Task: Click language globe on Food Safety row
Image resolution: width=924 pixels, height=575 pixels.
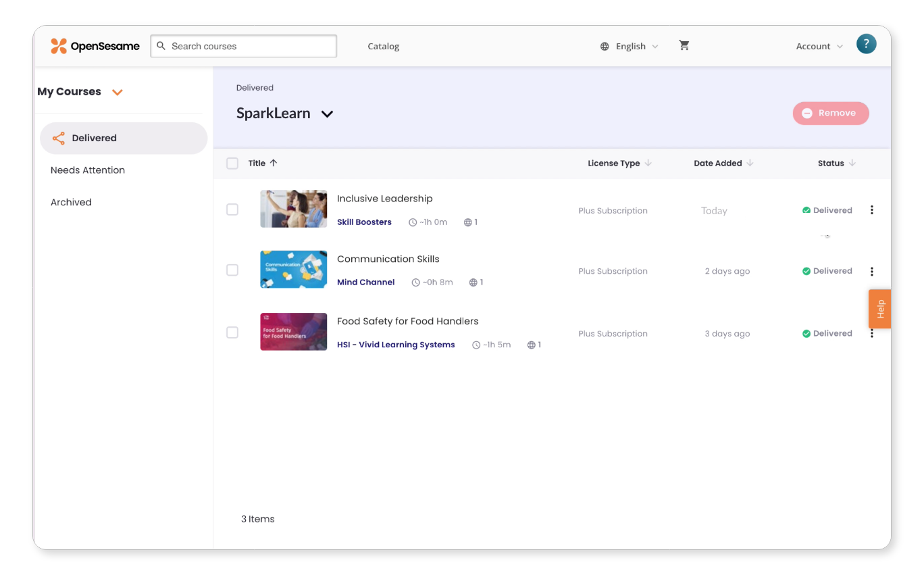Action: [532, 345]
